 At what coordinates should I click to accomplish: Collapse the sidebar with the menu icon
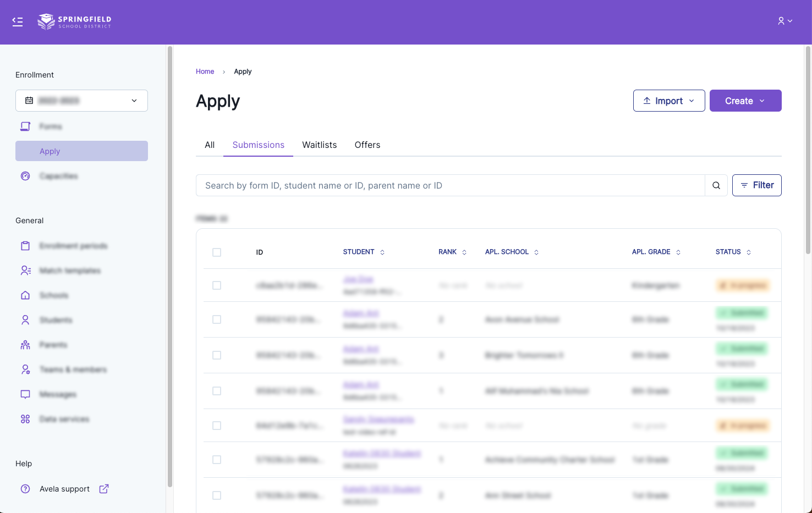click(x=18, y=22)
